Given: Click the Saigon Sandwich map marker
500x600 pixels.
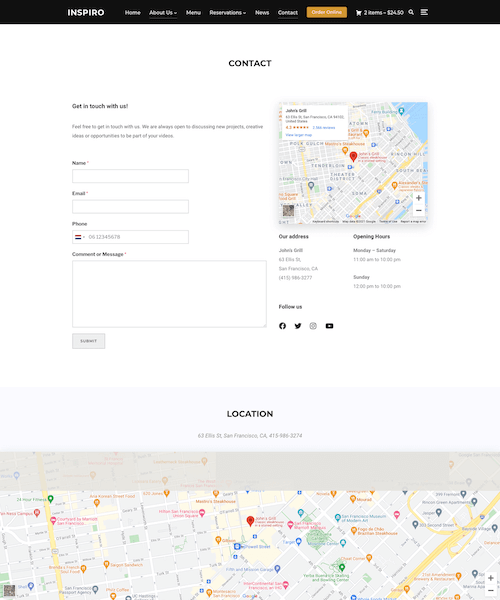Looking at the screenshot, I should coord(106,564).
